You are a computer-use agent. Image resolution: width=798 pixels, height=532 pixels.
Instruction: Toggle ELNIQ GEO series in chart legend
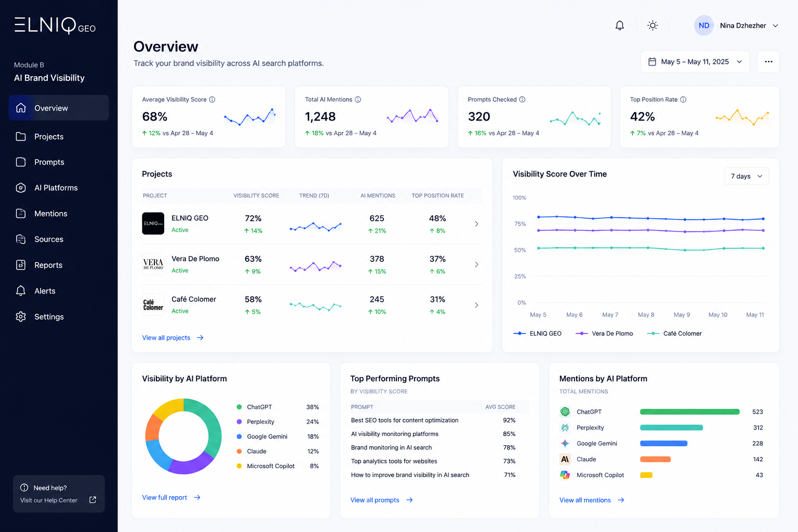[x=538, y=334]
